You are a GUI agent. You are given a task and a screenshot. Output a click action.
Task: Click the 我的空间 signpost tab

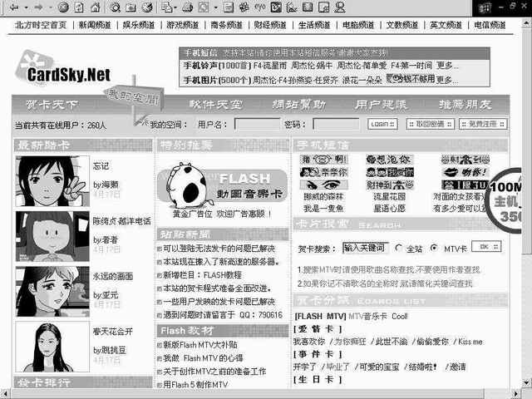[x=134, y=97]
